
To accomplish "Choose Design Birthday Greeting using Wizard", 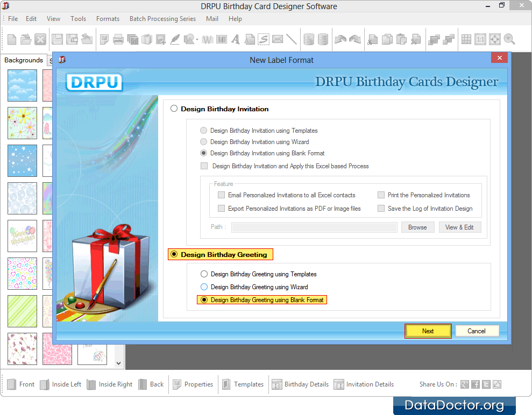I will pos(204,287).
